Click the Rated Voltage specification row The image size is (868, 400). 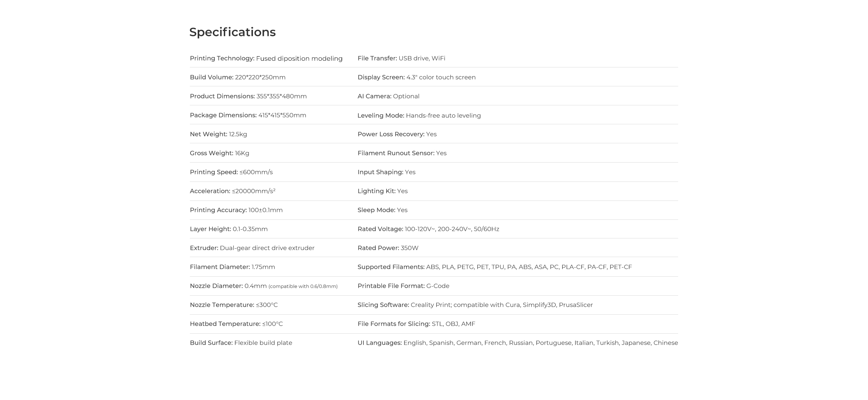click(x=428, y=229)
